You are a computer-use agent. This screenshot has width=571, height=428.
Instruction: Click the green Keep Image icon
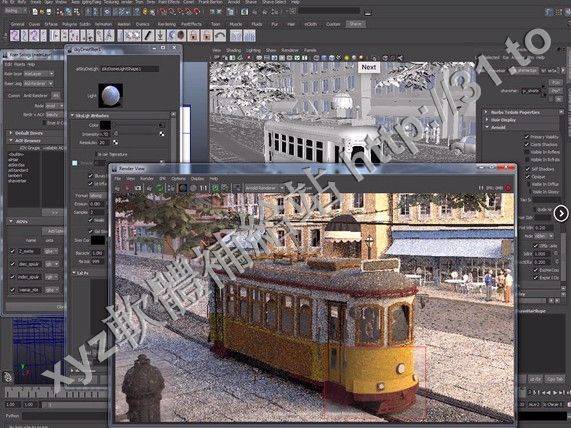[x=215, y=188]
